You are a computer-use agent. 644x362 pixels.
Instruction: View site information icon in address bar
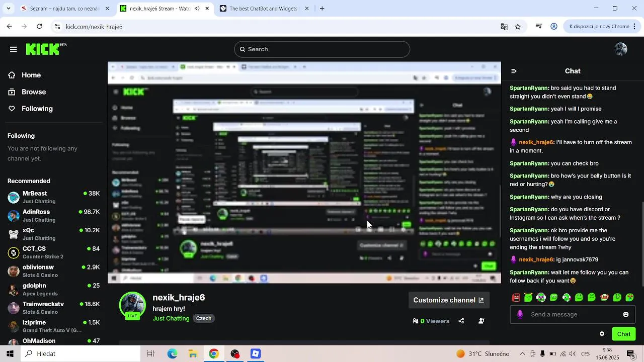pos(57,27)
